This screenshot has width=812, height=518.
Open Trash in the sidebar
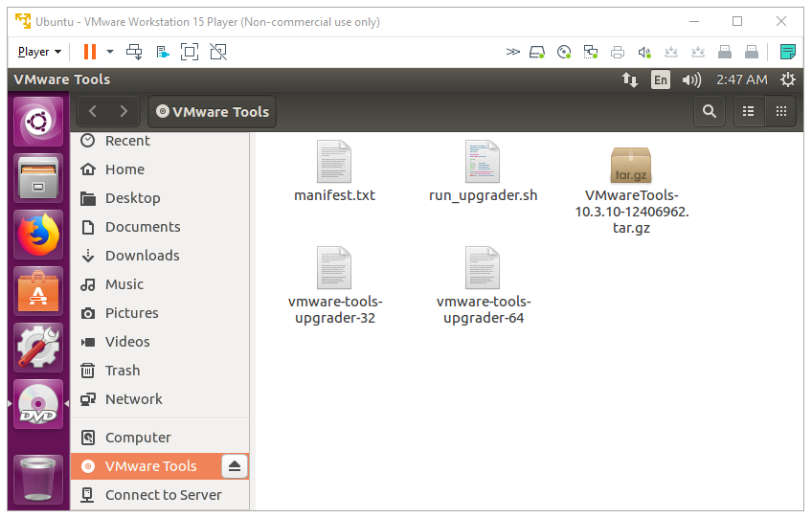tap(160, 371)
